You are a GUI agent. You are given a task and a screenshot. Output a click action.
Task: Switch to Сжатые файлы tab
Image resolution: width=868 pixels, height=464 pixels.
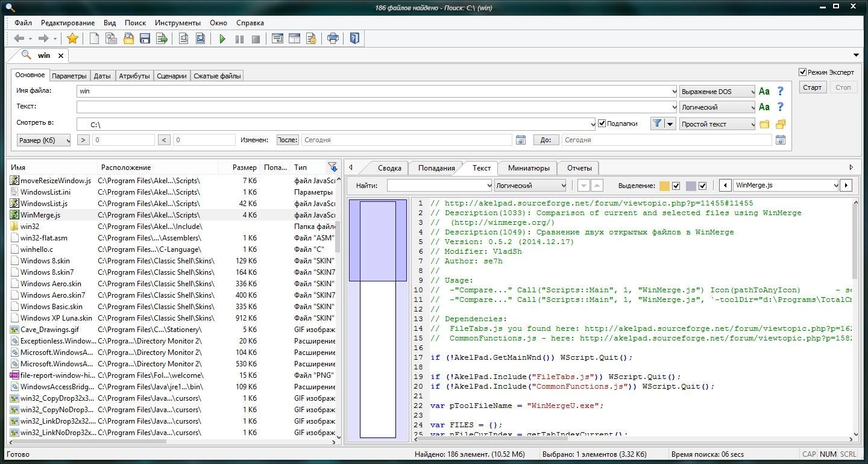pos(217,76)
